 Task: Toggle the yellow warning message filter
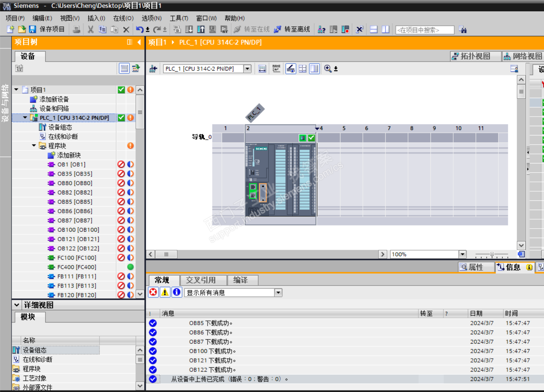[x=165, y=292]
